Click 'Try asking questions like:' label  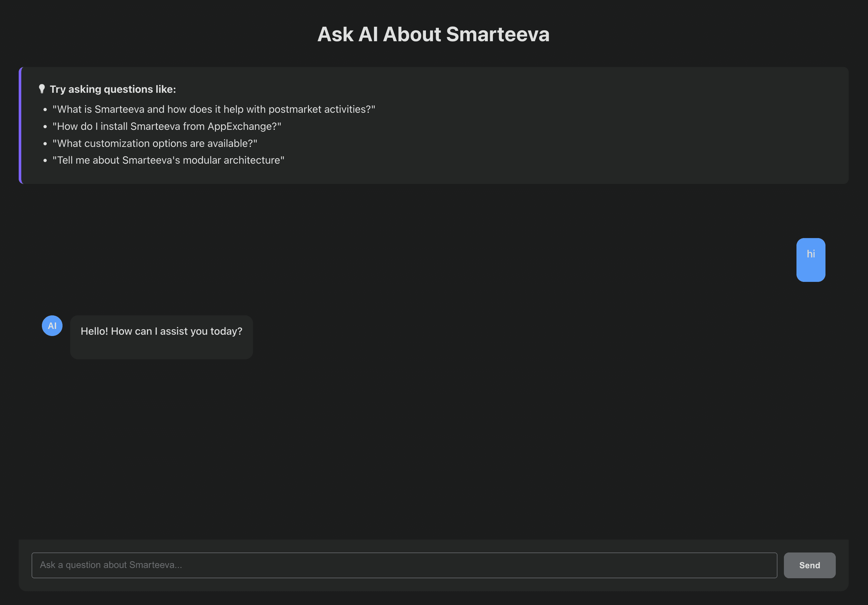(x=113, y=89)
